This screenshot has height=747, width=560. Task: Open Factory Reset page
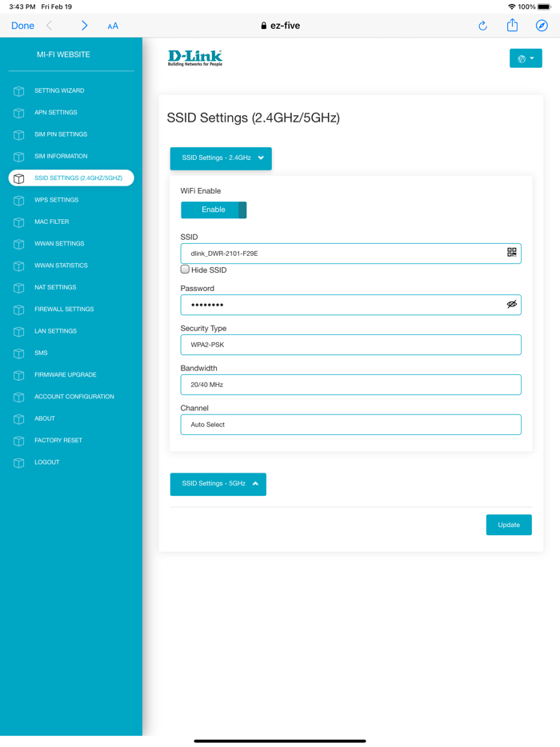[58, 441]
